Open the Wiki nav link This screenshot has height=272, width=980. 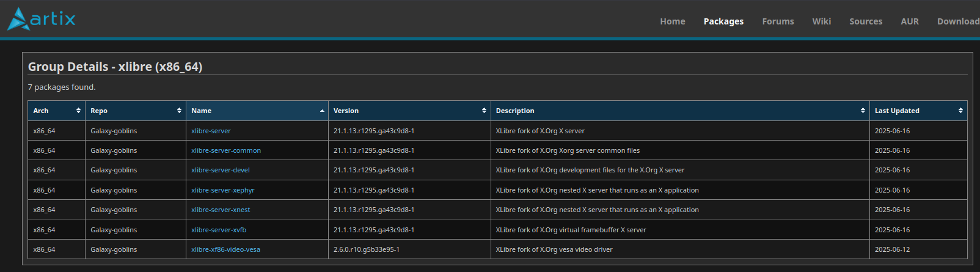pos(821,21)
